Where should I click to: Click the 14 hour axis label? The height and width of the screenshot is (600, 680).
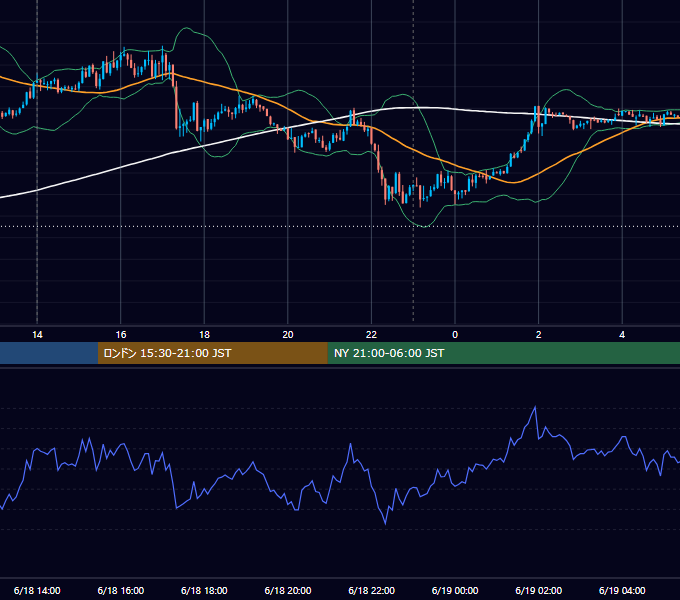(37, 335)
